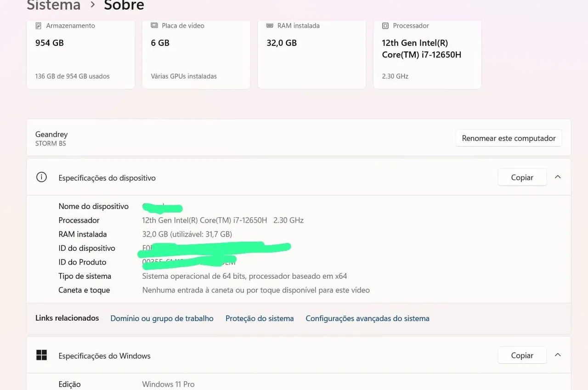Click the video card icon beside Placa de vídeo
This screenshot has width=588, height=390.
point(154,26)
